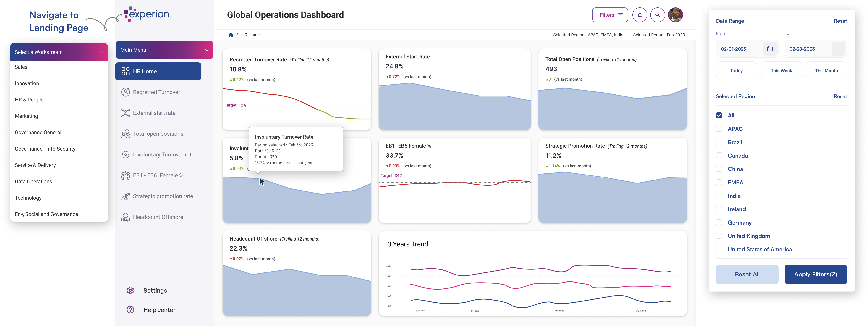The height and width of the screenshot is (326, 868).
Task: Click the Help center question icon
Action: [x=130, y=309]
